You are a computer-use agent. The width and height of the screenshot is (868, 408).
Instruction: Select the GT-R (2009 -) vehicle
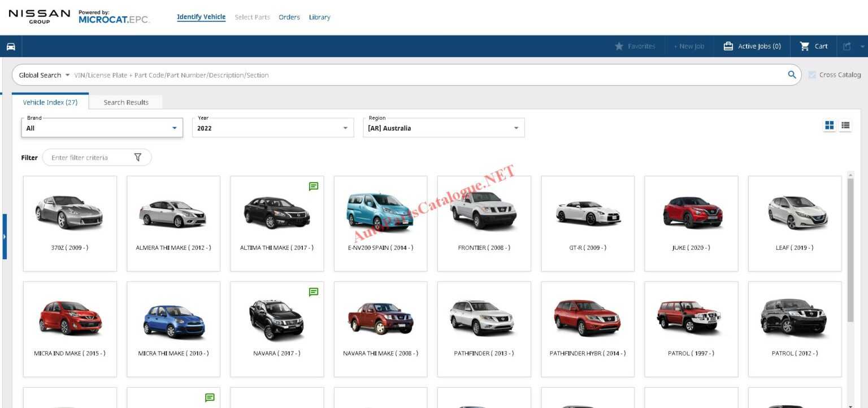tap(587, 223)
